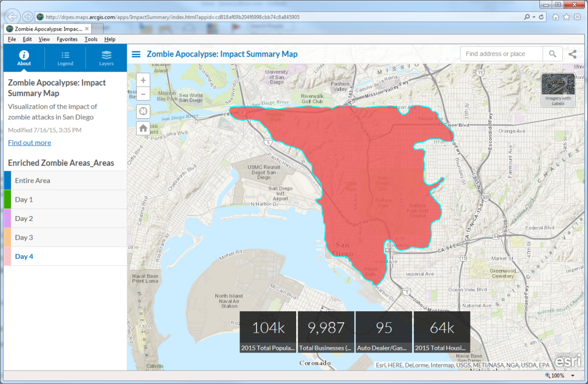Select the Entire Area row
Viewport: 588px width, 384px height.
(65, 181)
